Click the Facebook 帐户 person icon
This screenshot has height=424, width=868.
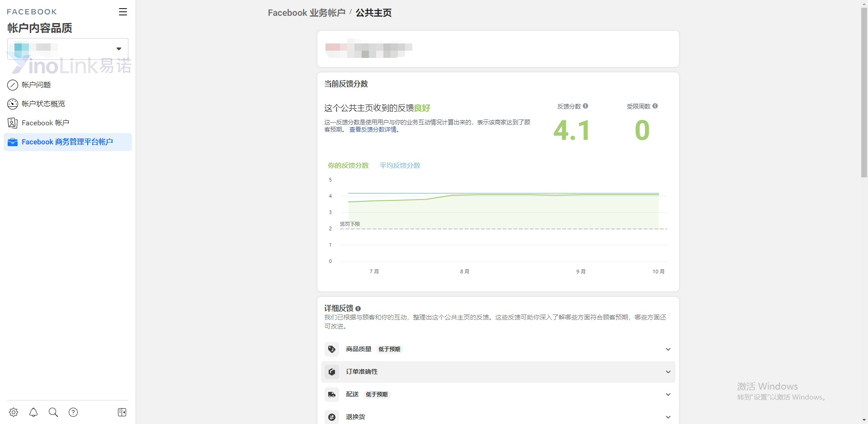tap(13, 123)
